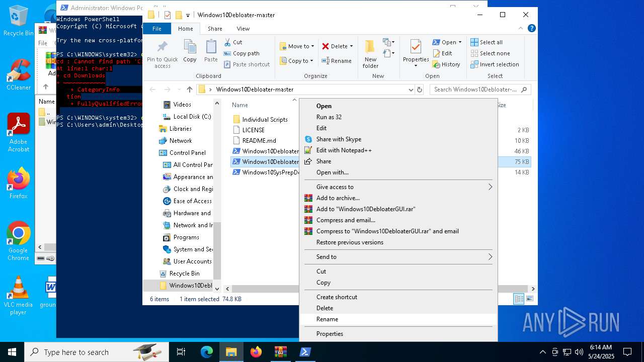Open the File tab

(157, 29)
